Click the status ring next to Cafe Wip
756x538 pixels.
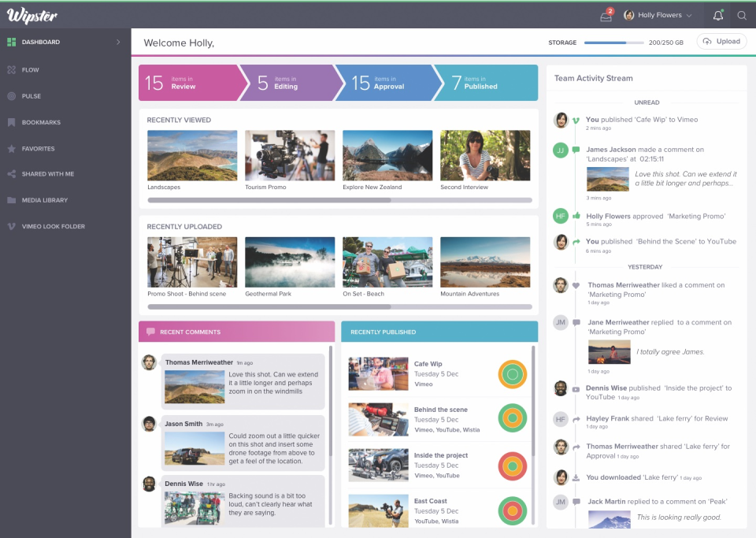tap(513, 374)
